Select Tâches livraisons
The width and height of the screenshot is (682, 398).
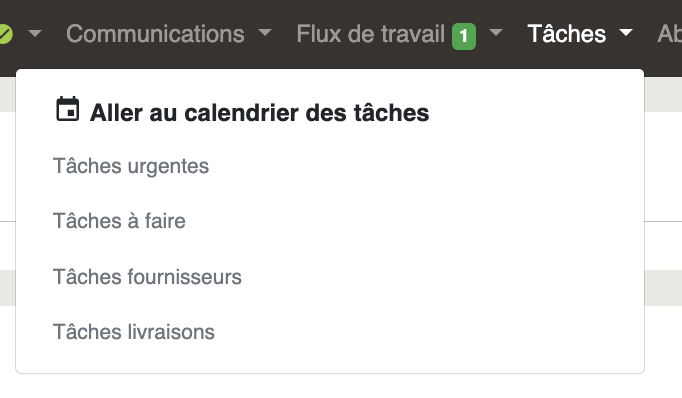pyautogui.click(x=134, y=332)
